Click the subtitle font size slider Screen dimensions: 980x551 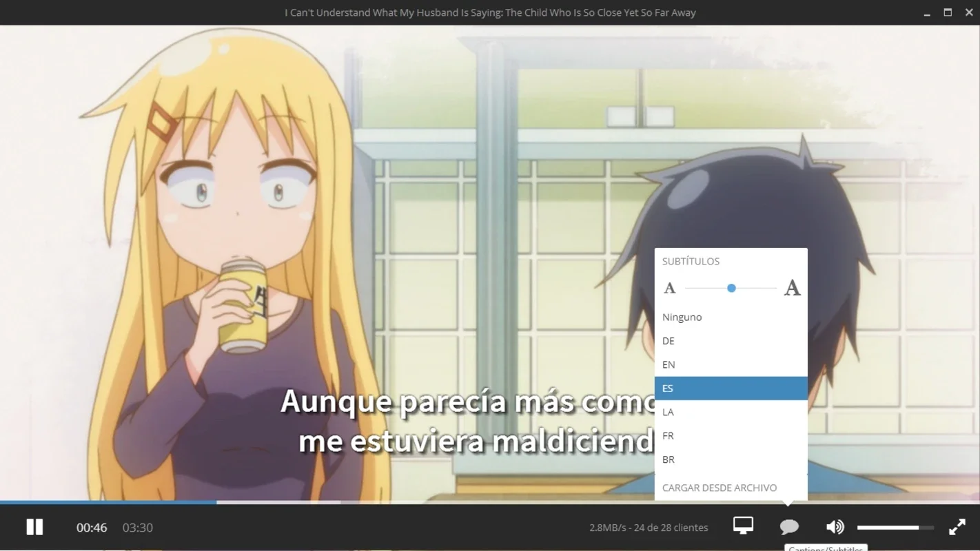pos(731,288)
